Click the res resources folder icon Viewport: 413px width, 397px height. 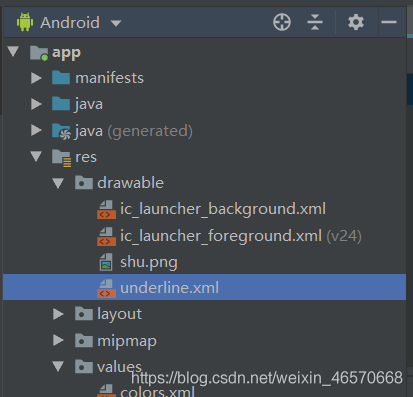pyautogui.click(x=62, y=158)
